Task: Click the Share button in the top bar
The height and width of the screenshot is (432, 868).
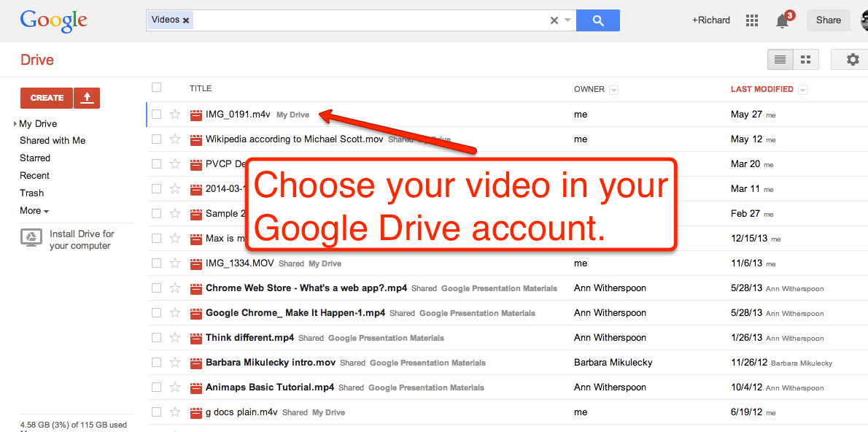Action: [x=828, y=20]
